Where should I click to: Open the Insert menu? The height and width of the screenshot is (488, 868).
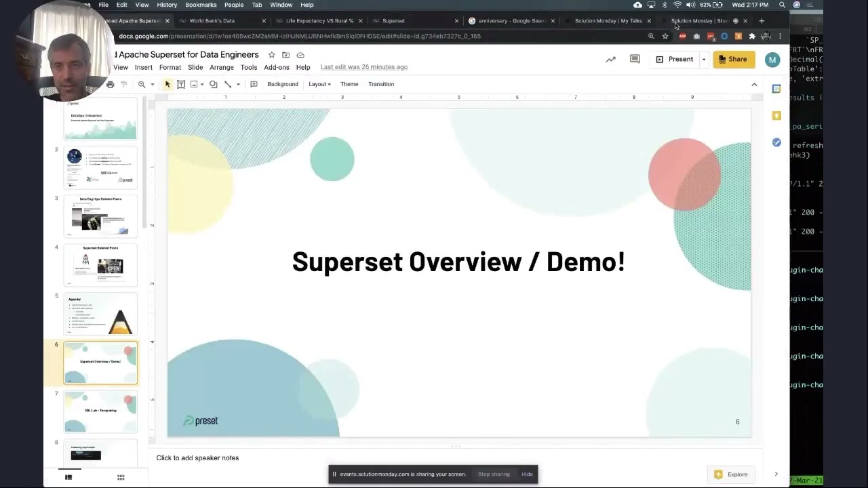(144, 67)
